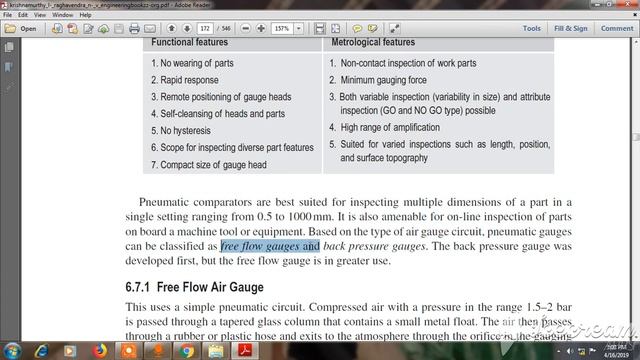
Task: Click the italic text 'back pressure gauges'
Action: (374, 246)
